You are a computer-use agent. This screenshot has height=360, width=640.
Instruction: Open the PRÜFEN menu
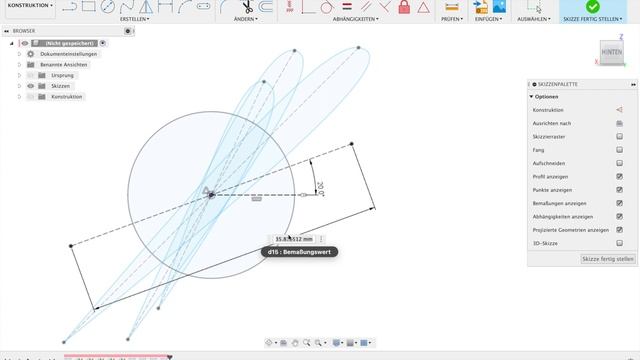[452, 19]
